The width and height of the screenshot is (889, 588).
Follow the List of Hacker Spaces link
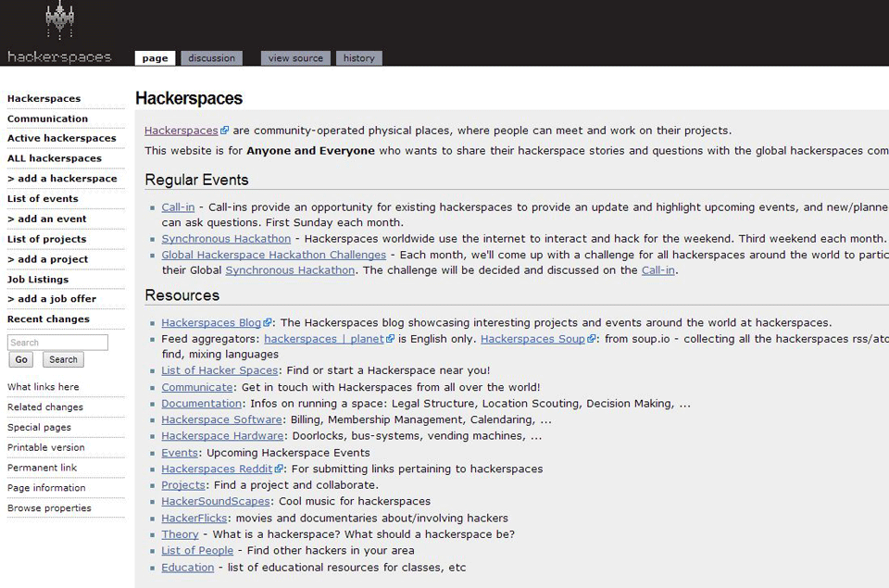219,371
